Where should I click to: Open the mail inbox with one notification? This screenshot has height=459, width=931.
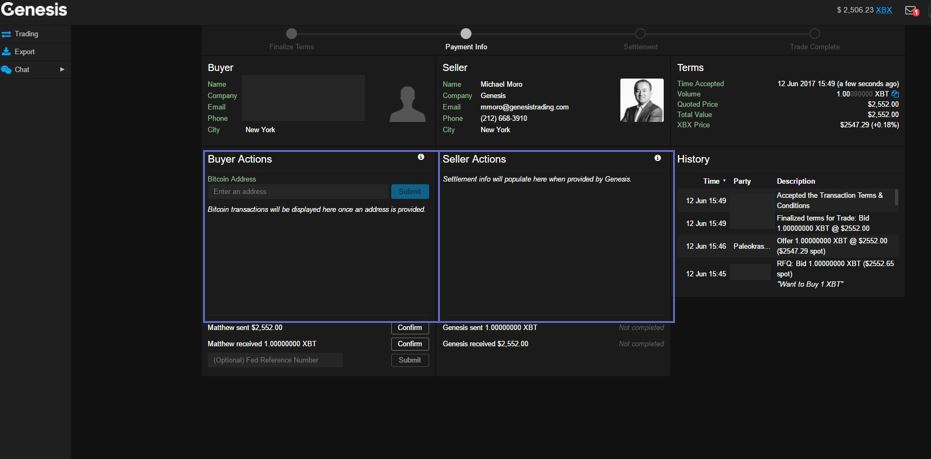click(x=911, y=11)
